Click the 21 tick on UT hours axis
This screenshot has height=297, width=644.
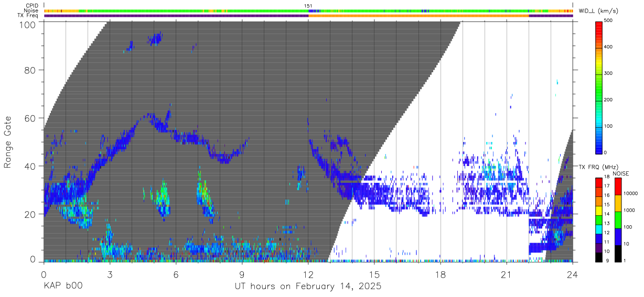tap(507, 275)
